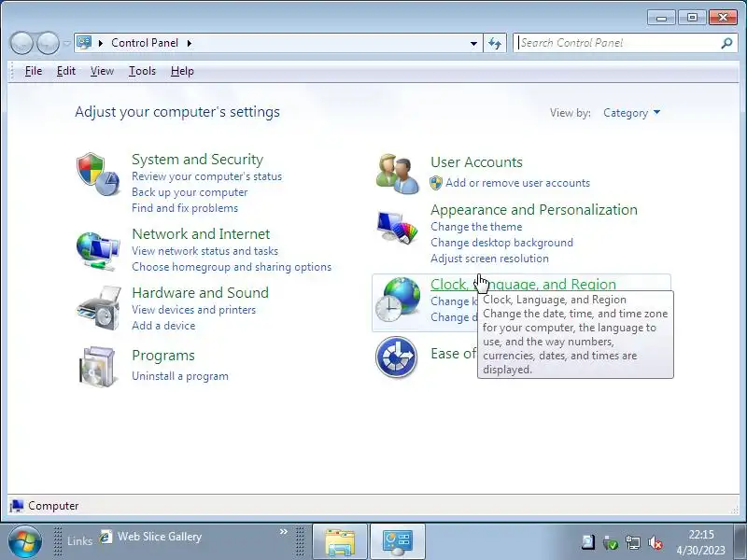This screenshot has height=560, width=747.
Task: Click the Control Panel taskbar button
Action: pyautogui.click(x=398, y=542)
